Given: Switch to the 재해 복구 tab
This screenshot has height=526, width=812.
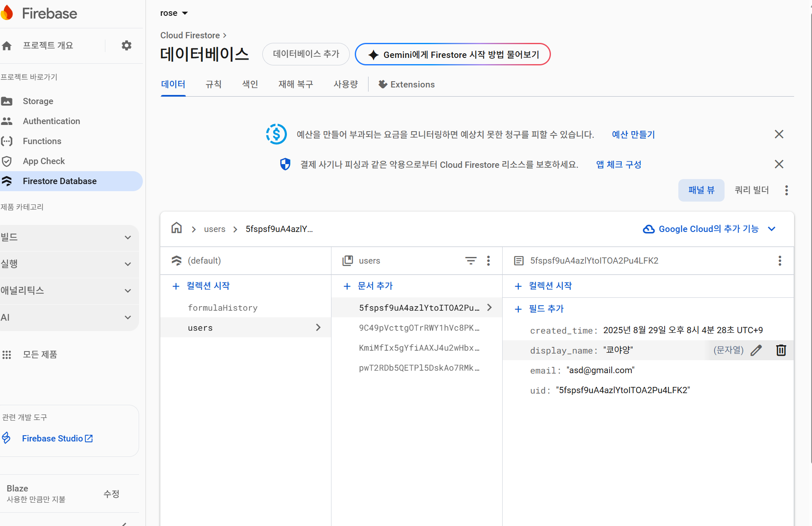Looking at the screenshot, I should pos(296,85).
